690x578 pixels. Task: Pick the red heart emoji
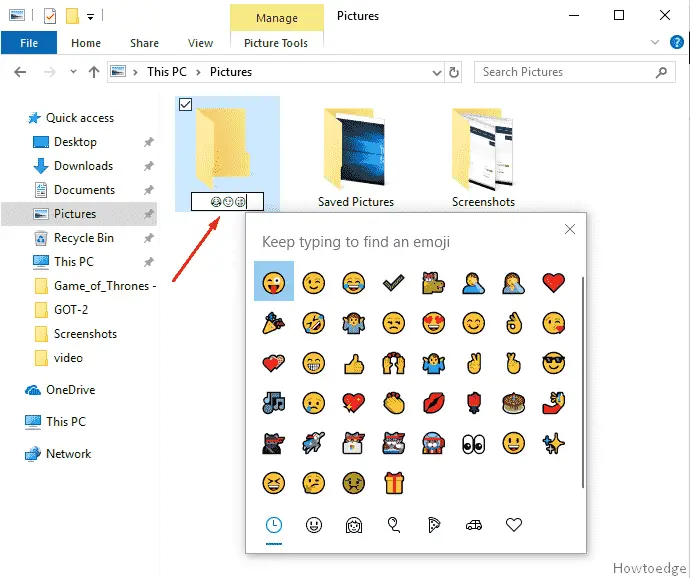(x=553, y=282)
